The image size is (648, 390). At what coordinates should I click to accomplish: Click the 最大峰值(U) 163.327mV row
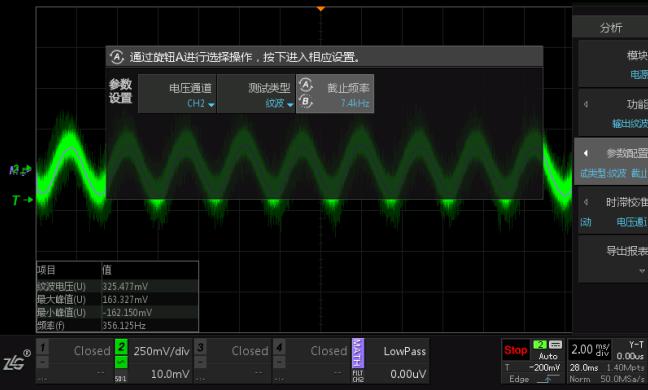tap(117, 300)
